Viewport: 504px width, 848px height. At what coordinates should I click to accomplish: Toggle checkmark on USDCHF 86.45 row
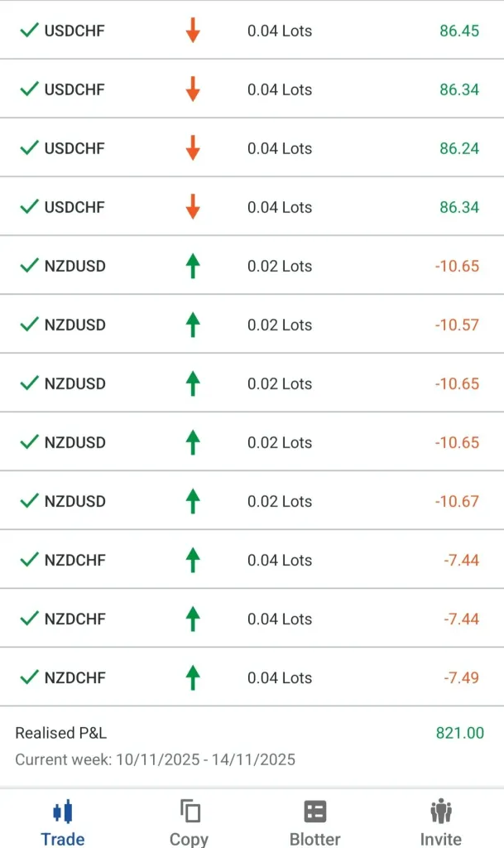coord(30,31)
